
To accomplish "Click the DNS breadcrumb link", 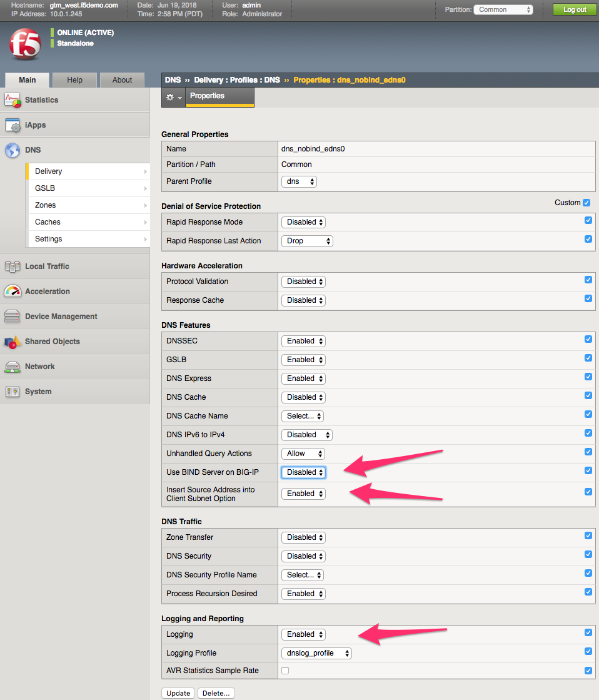I will (x=173, y=80).
